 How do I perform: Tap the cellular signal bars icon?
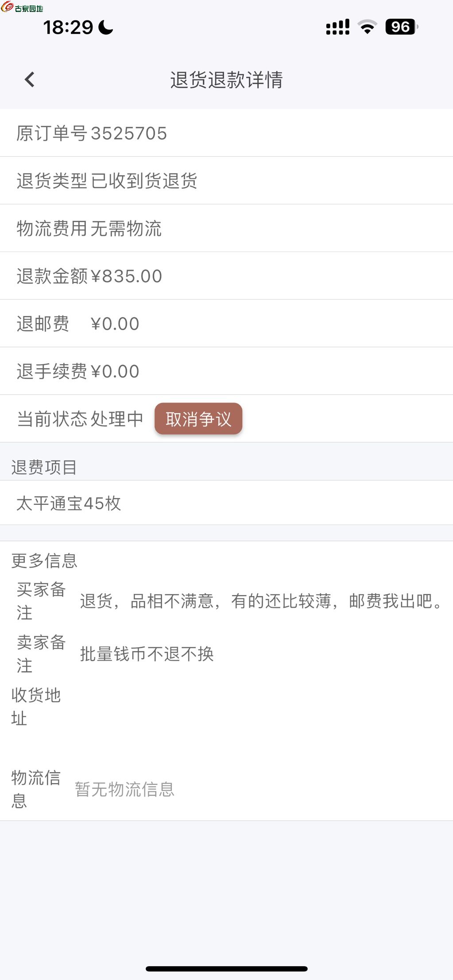[x=337, y=27]
